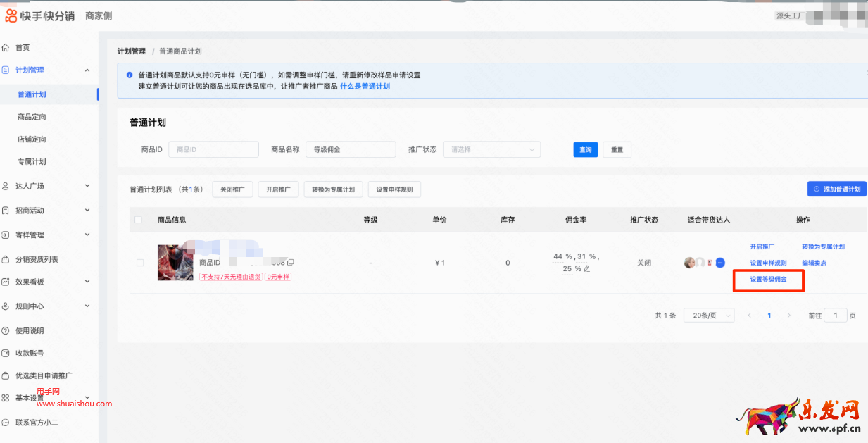The image size is (868, 443).
Task: Click the 规则中心 sidebar icon
Action: 8,306
